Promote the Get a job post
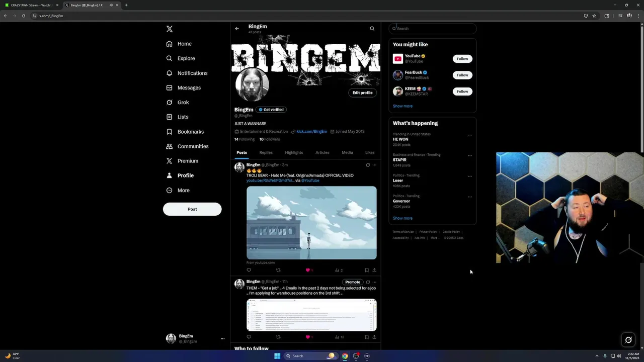 tap(353, 282)
